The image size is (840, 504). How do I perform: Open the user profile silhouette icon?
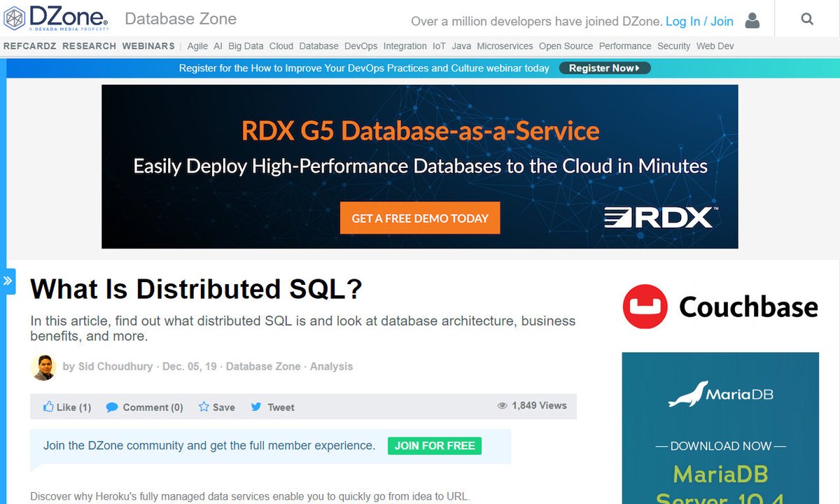coord(752,20)
